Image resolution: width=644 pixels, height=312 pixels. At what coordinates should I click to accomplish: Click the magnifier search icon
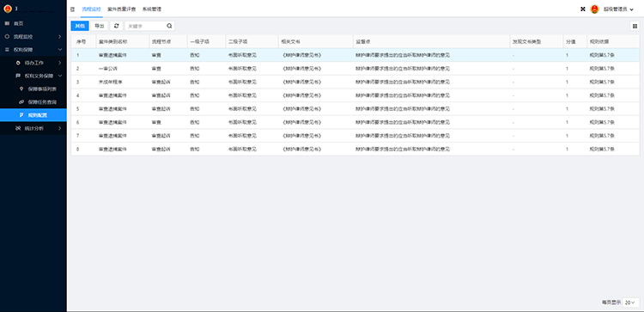(169, 26)
